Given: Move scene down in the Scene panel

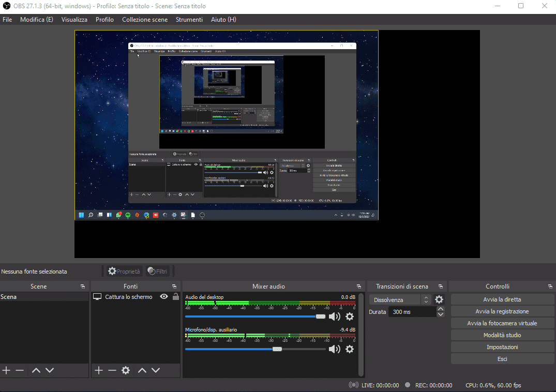Looking at the screenshot, I should pos(50,370).
